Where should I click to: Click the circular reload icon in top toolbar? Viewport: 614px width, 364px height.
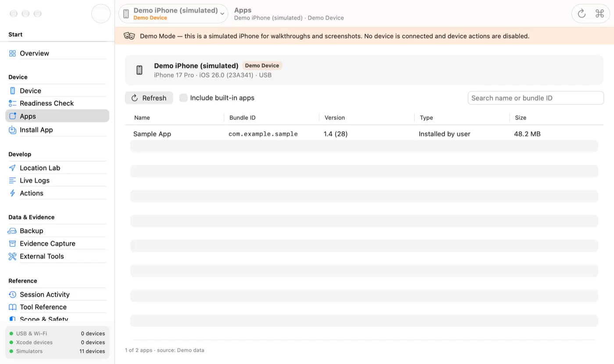(582, 14)
